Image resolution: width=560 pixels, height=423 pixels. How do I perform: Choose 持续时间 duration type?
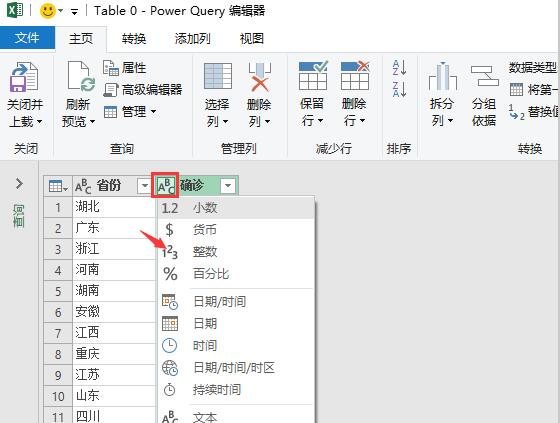coord(236,390)
